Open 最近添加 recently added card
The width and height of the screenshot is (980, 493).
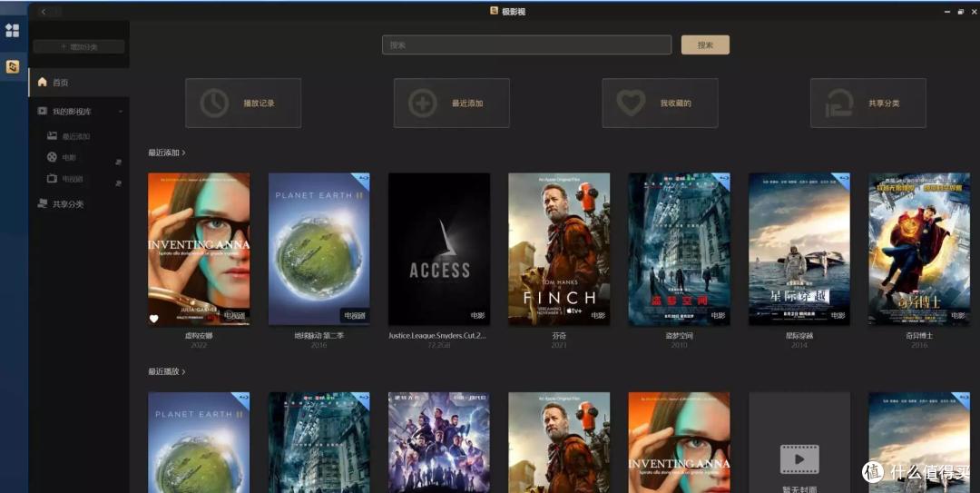coord(451,104)
